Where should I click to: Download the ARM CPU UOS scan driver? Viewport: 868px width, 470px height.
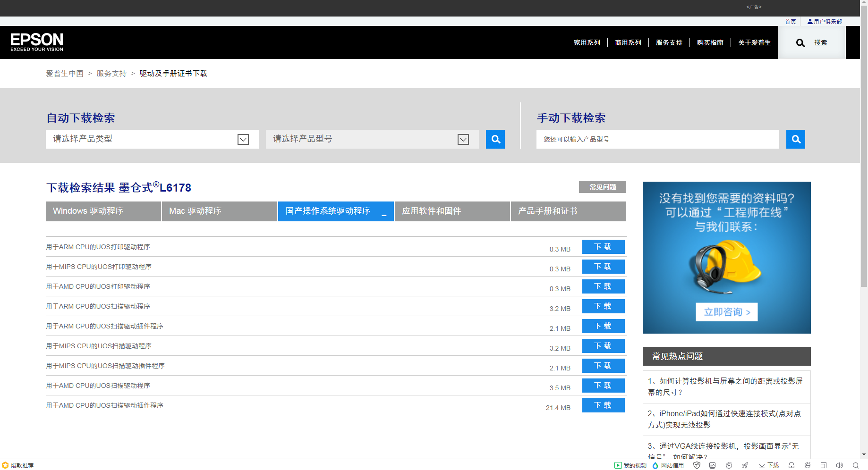604,306
